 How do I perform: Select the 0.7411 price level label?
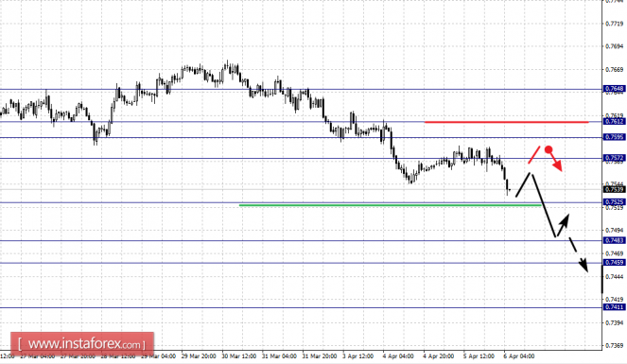(x=614, y=307)
